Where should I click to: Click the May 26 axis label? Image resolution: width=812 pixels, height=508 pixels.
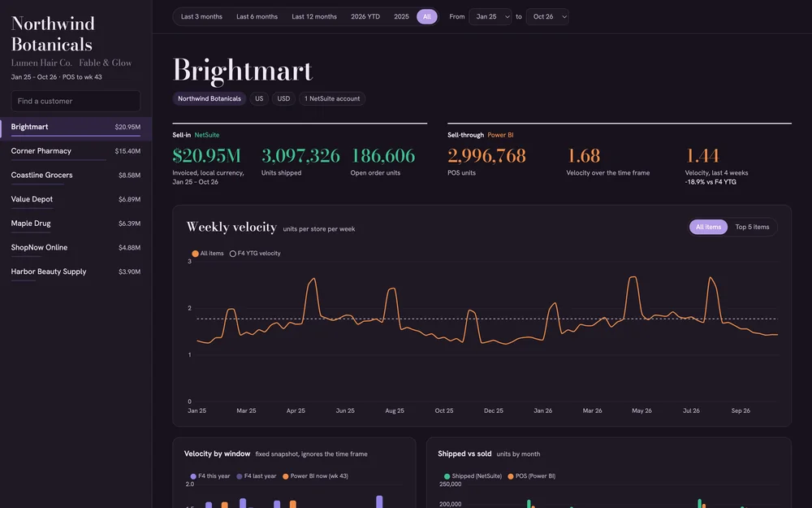(x=641, y=410)
